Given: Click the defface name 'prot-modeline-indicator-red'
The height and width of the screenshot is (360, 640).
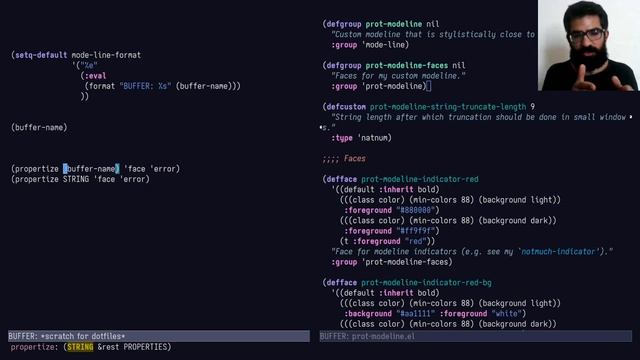Looking at the screenshot, I should [420, 179].
